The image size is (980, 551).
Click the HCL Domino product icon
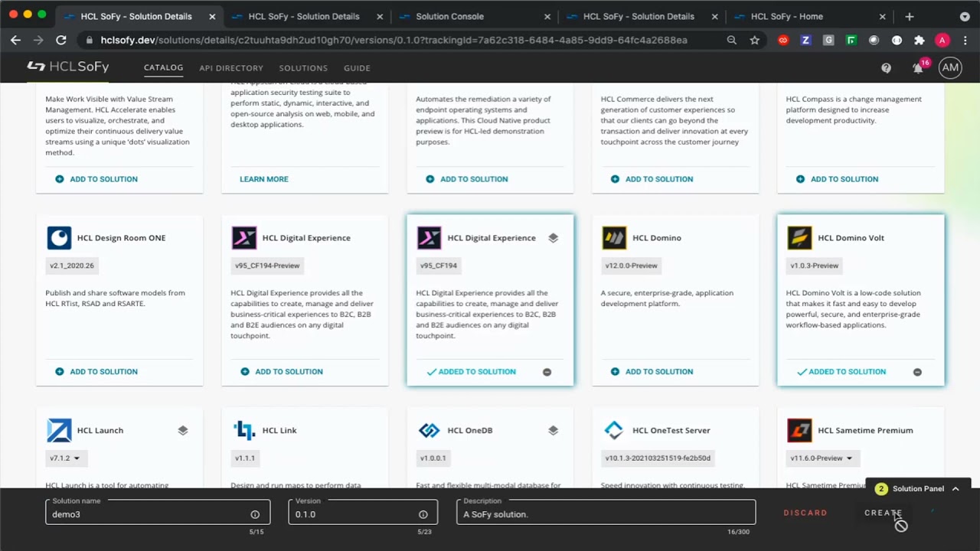click(x=614, y=238)
